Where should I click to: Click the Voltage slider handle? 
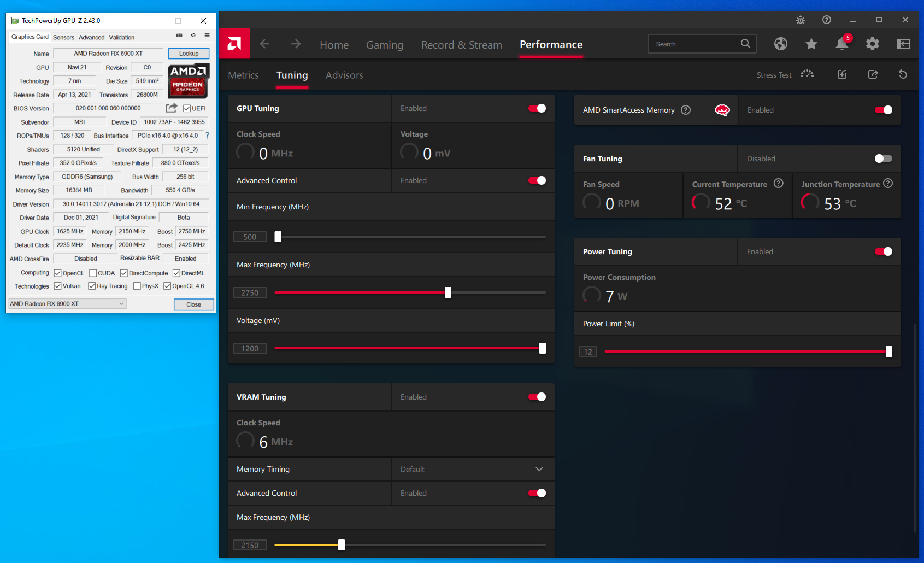(543, 348)
